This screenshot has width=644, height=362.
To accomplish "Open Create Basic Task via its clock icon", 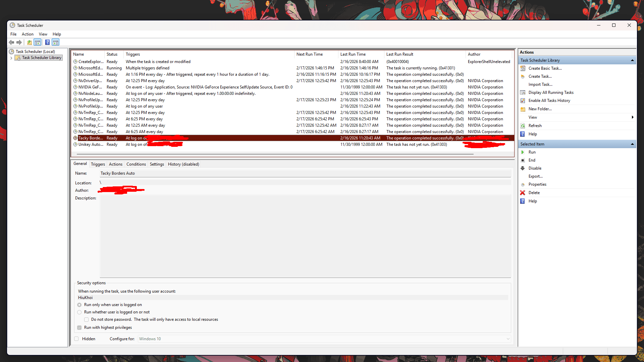I will click(523, 68).
